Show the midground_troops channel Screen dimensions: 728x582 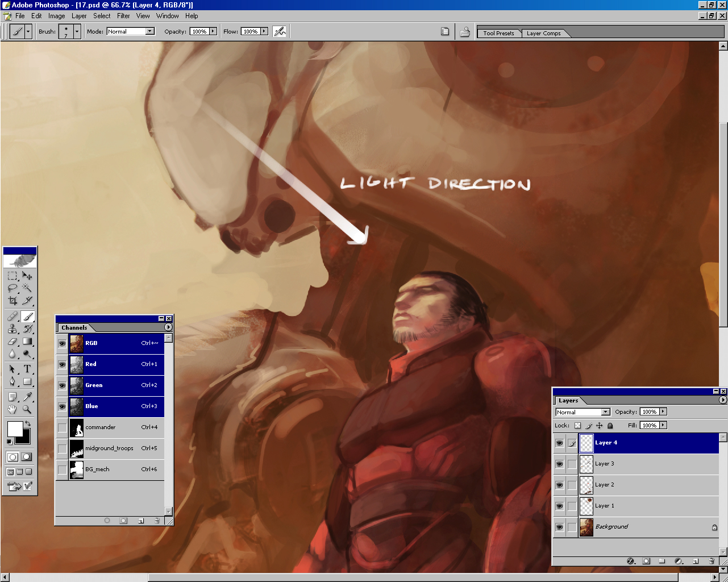(62, 448)
